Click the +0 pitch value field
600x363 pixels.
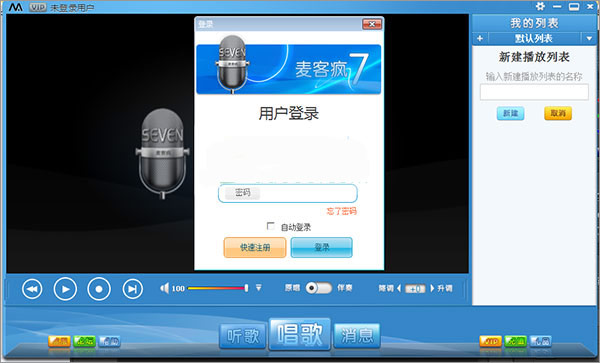[415, 288]
